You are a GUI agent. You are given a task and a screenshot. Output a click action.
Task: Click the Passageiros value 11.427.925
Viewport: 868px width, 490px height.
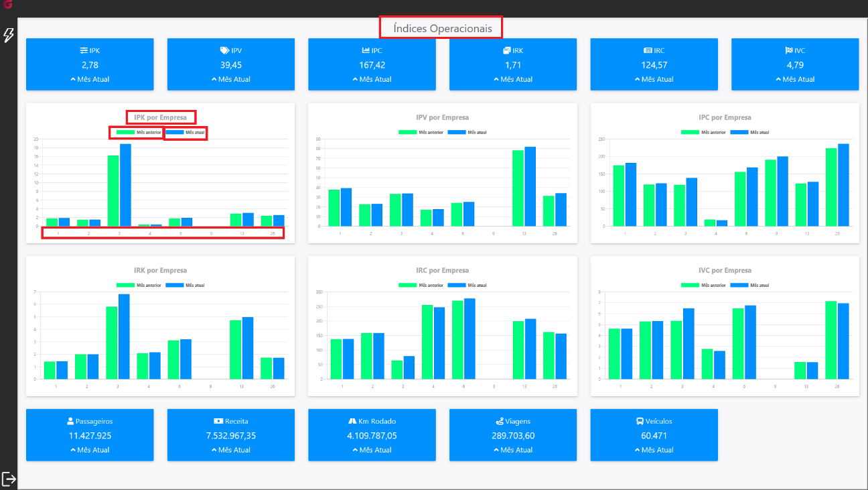tap(90, 436)
